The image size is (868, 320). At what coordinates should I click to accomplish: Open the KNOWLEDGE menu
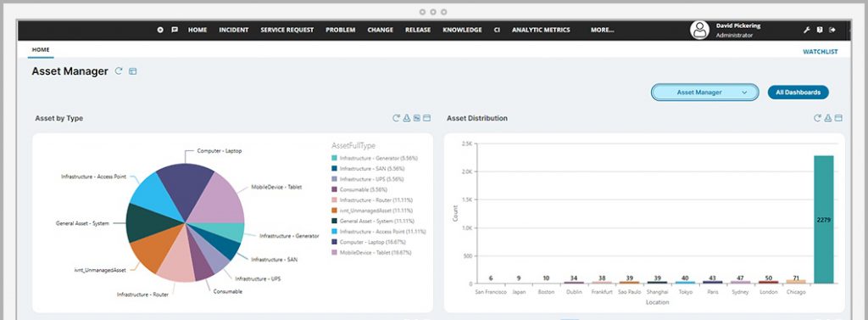pyautogui.click(x=462, y=30)
